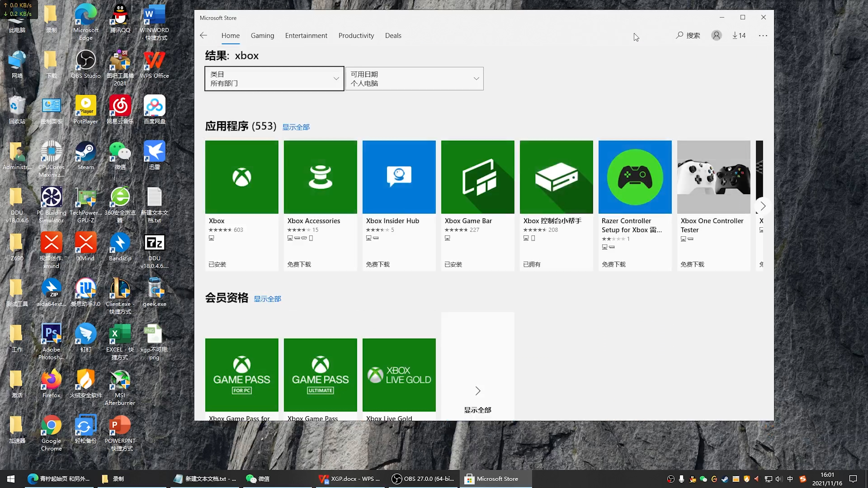Open the Store more options (...) menu
Viewport: 868px width, 488px height.
click(763, 35)
